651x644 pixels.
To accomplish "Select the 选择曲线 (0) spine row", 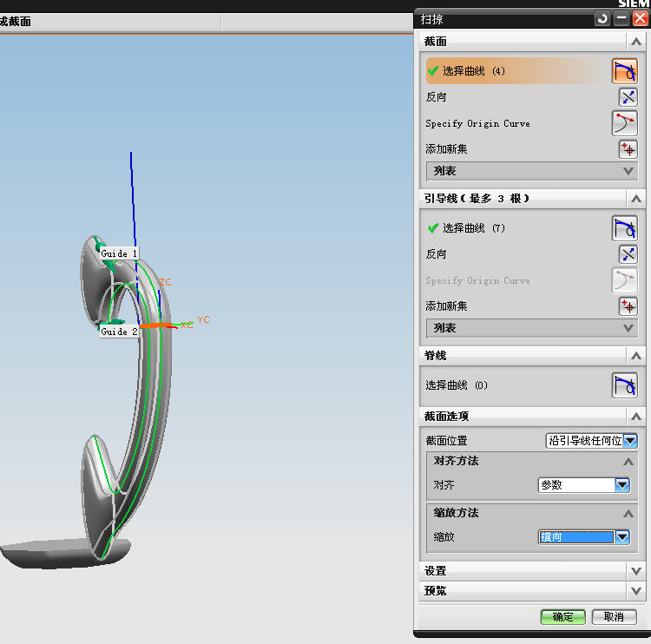I will pos(517,385).
